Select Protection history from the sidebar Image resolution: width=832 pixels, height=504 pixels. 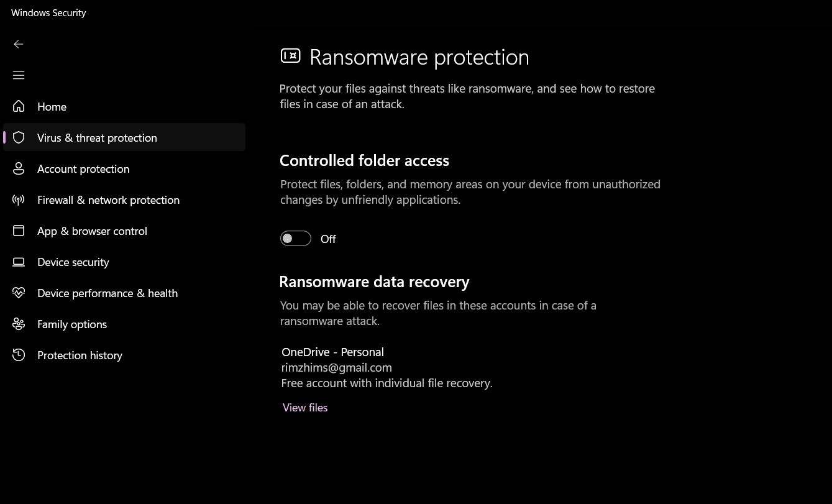click(80, 355)
